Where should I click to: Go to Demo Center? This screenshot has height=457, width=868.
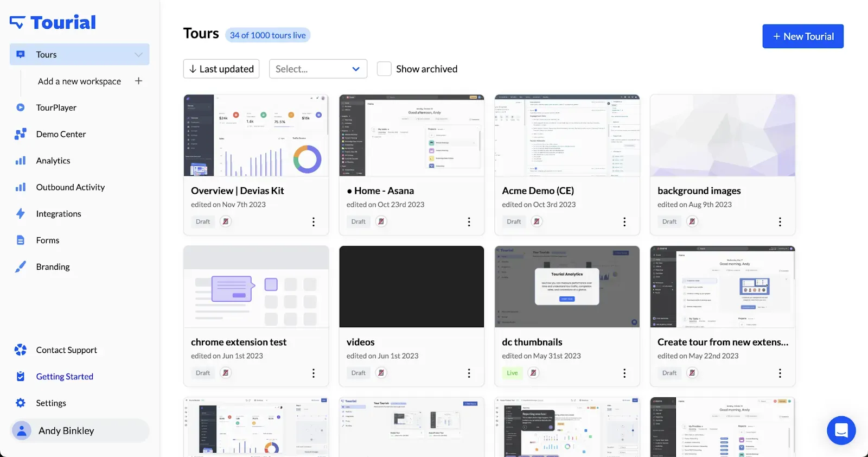point(61,134)
